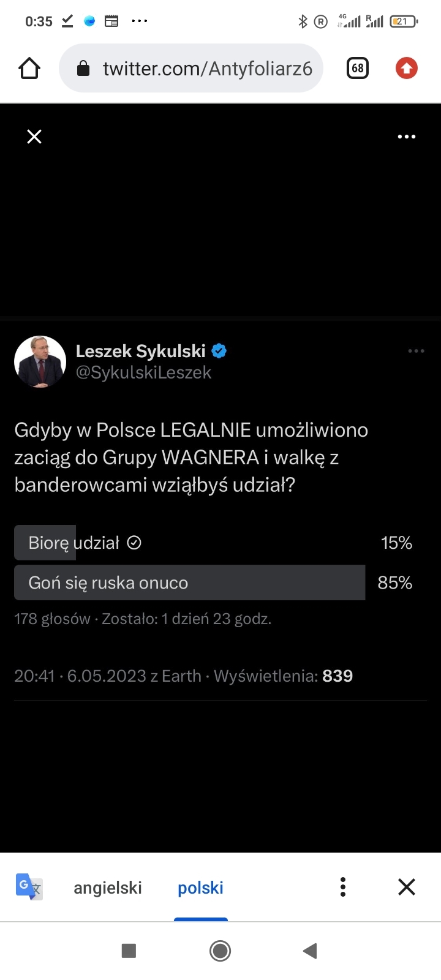This screenshot has width=441, height=980.
Task: Open the tweet's more options menu
Action: [x=416, y=351]
